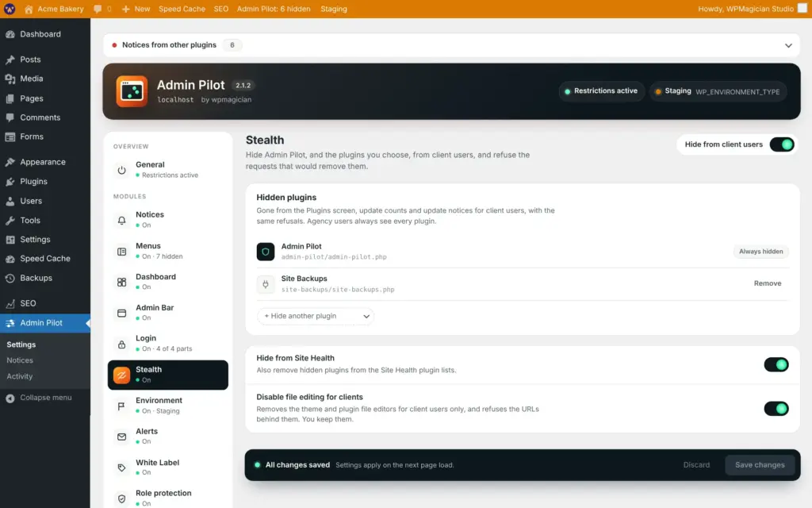The image size is (812, 508).
Task: Click the Dashboard gauge icon in sidebar
Action: tap(10, 34)
